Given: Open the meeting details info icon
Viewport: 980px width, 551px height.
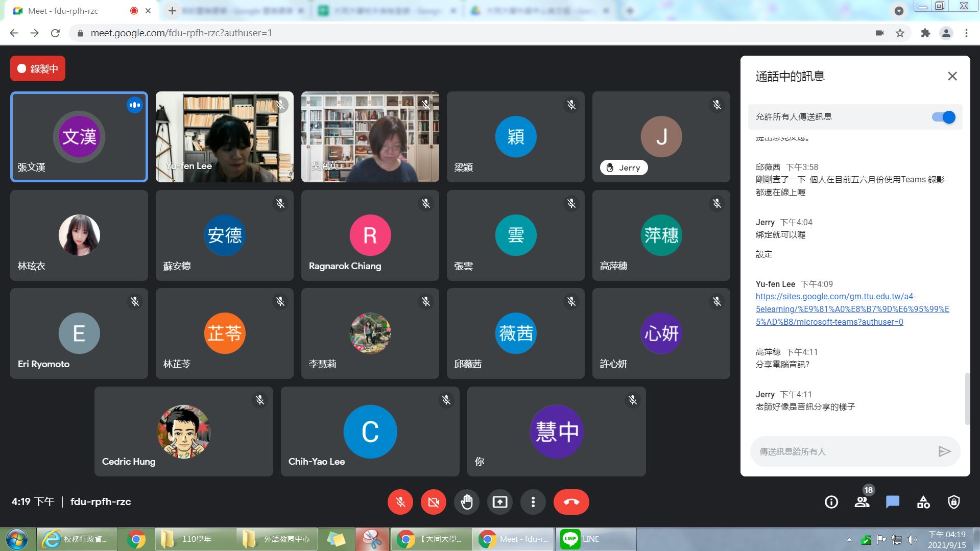Looking at the screenshot, I should pos(831,502).
